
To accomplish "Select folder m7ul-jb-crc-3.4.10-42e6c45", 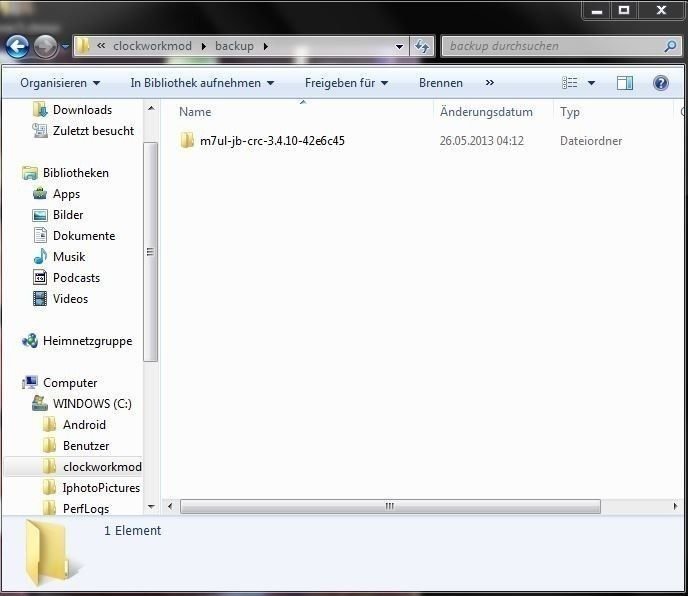I will 272,141.
